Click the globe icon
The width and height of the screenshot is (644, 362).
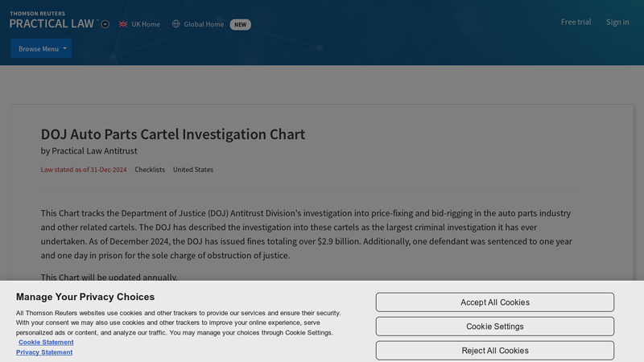(175, 24)
